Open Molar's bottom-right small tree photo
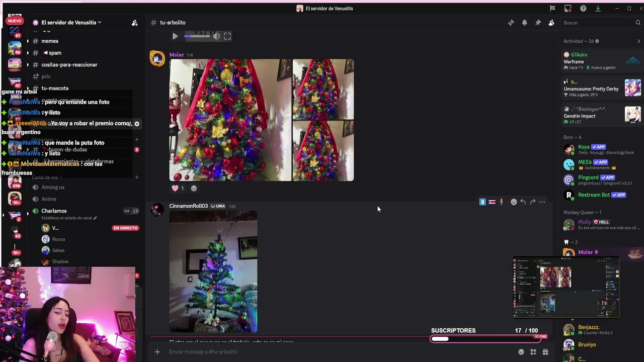 tap(323, 151)
